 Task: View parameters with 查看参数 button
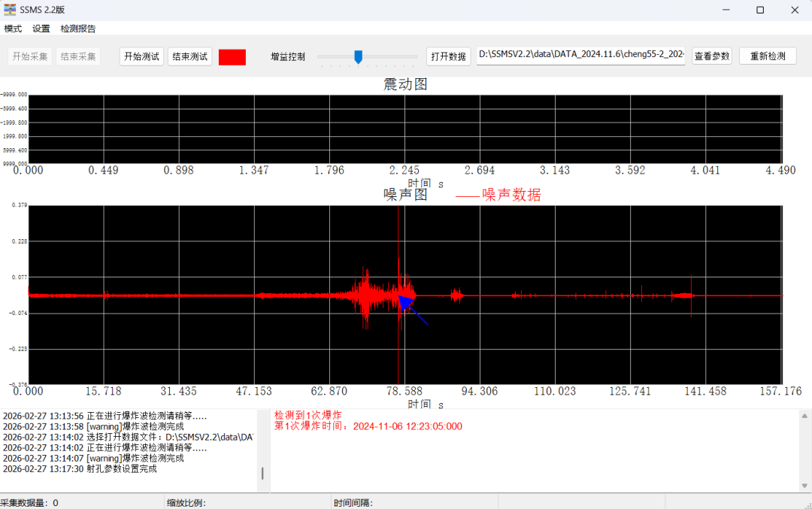(711, 56)
